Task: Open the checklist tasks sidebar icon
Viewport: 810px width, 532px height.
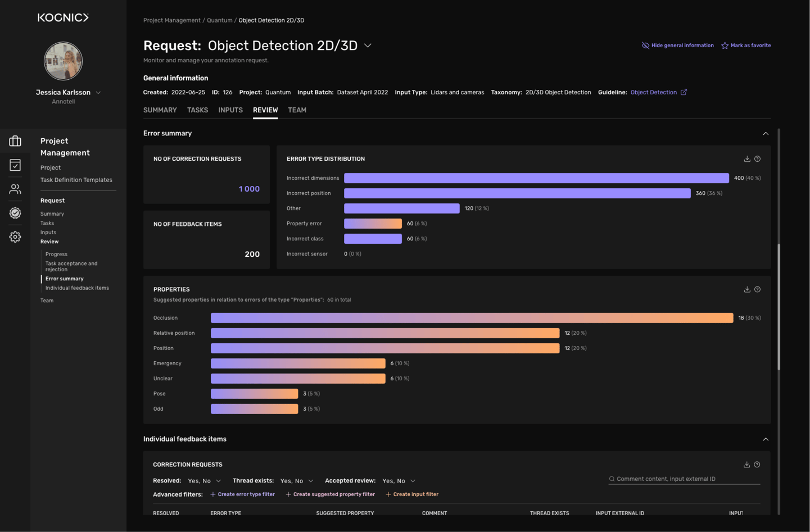Action: (15, 165)
